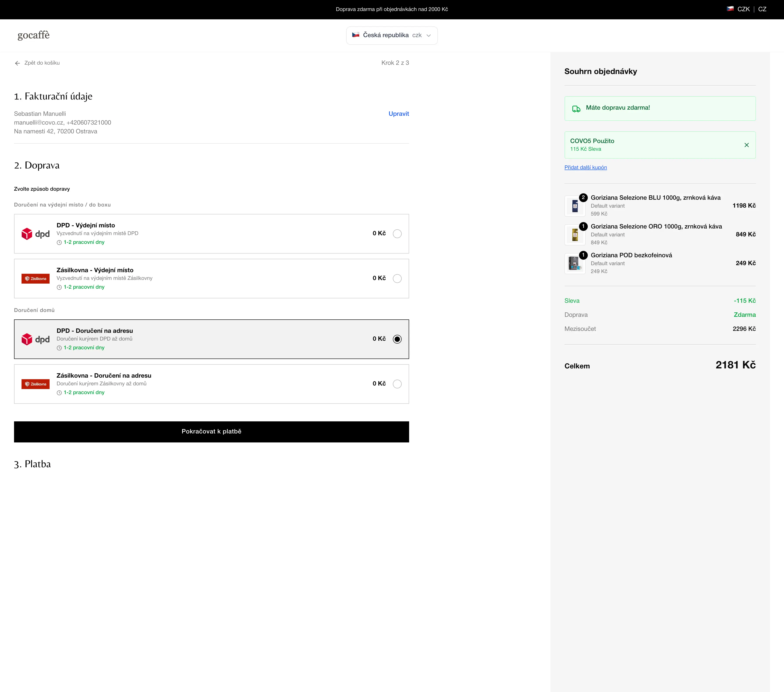Viewport: 784px width, 692px height.
Task: Select the DPD výdejní místo shipping option
Action: click(397, 233)
